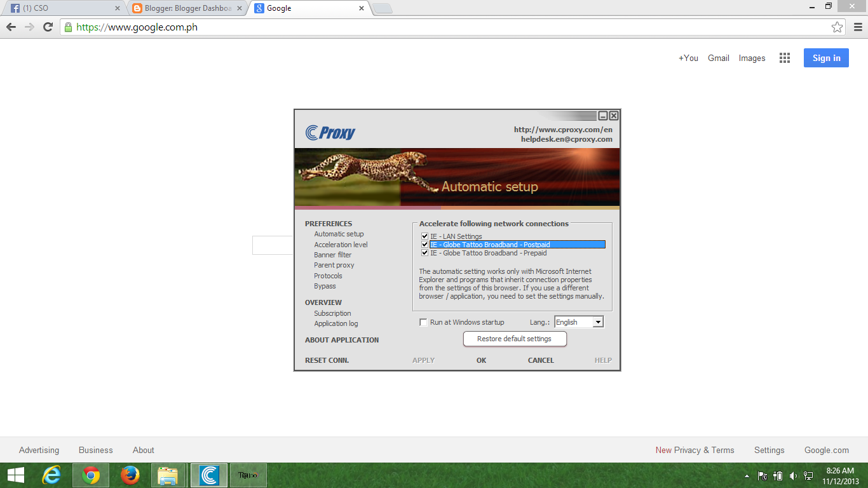The height and width of the screenshot is (488, 868).
Task: Cancel the CProxy settings dialog
Action: point(541,360)
